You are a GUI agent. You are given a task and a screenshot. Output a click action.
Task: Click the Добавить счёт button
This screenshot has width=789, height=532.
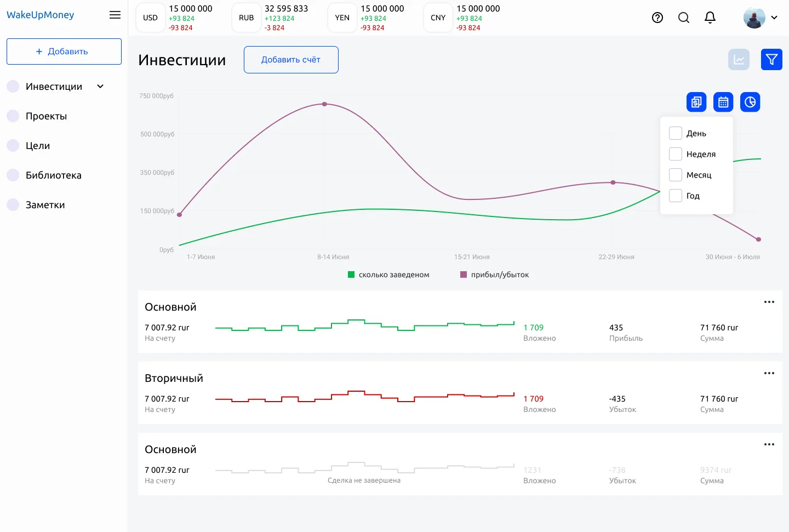(291, 60)
